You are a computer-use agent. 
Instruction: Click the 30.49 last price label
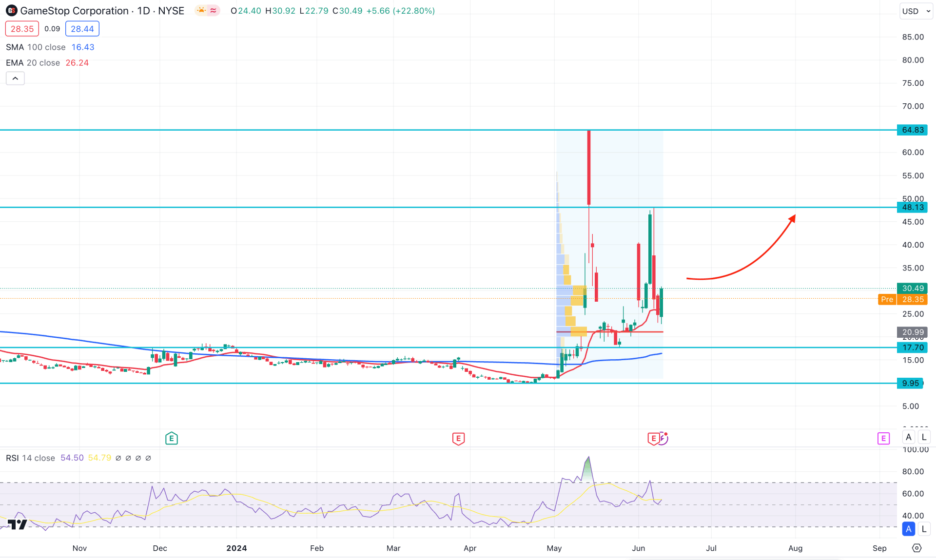pyautogui.click(x=913, y=289)
